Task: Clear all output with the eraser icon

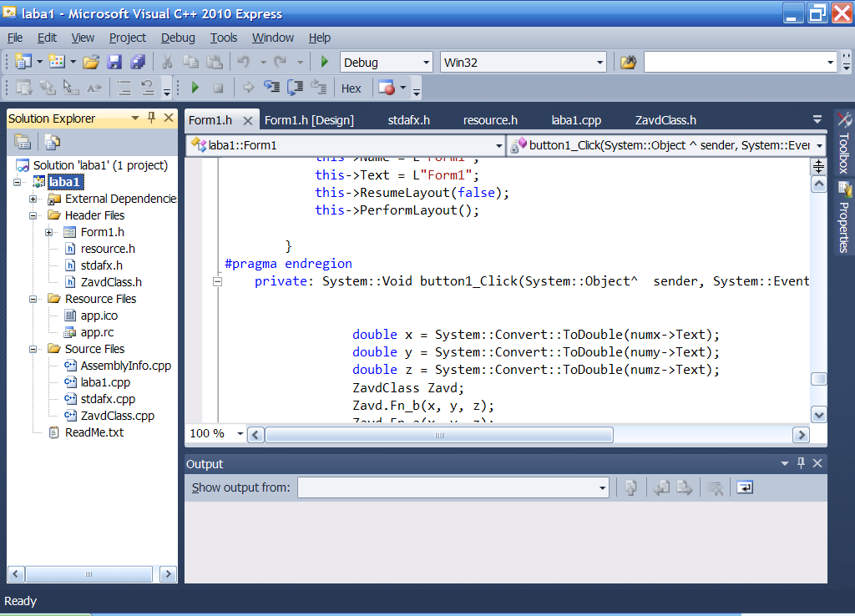Action: (715, 487)
